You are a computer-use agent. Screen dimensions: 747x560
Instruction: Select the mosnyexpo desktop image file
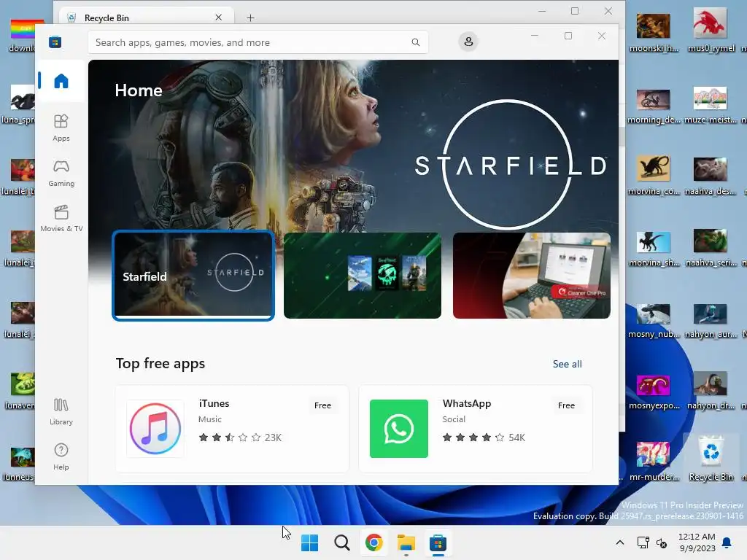pos(654,392)
